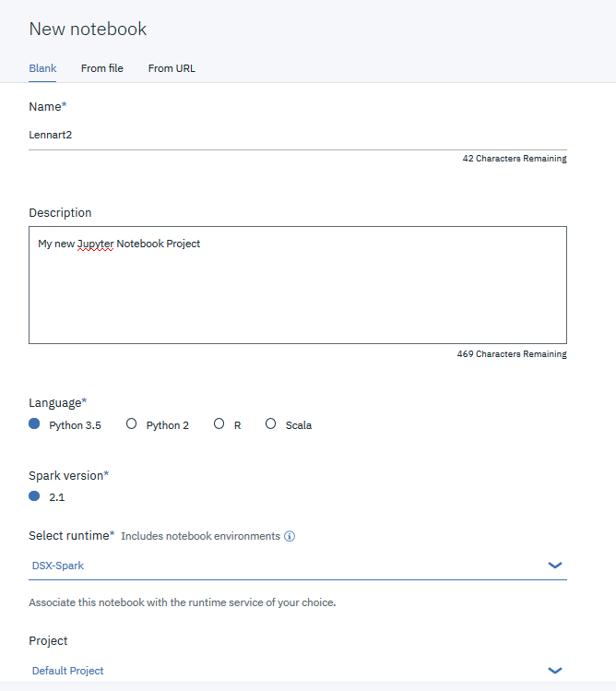The image size is (616, 691).
Task: Click the 469 Characters Remaining counter
Action: (512, 354)
